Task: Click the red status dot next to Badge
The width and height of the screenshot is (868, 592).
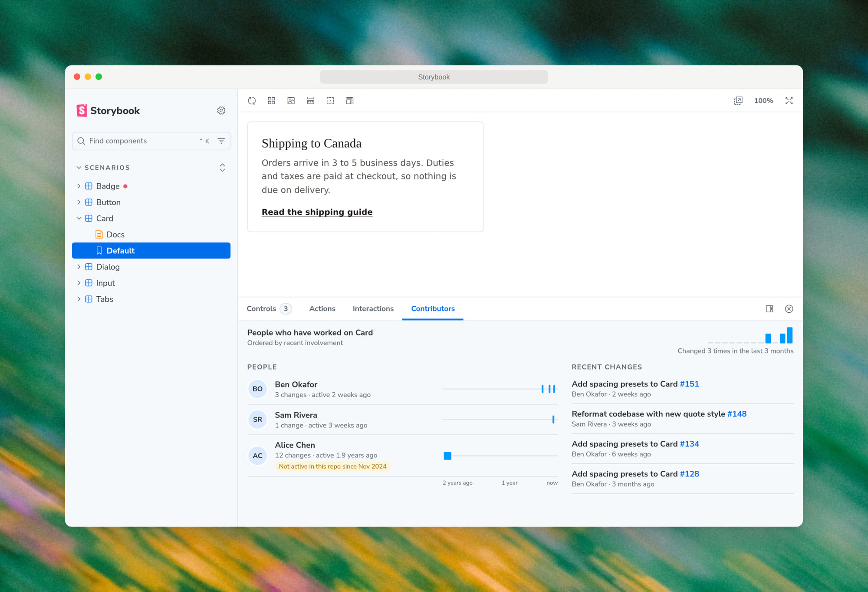Action: [125, 186]
